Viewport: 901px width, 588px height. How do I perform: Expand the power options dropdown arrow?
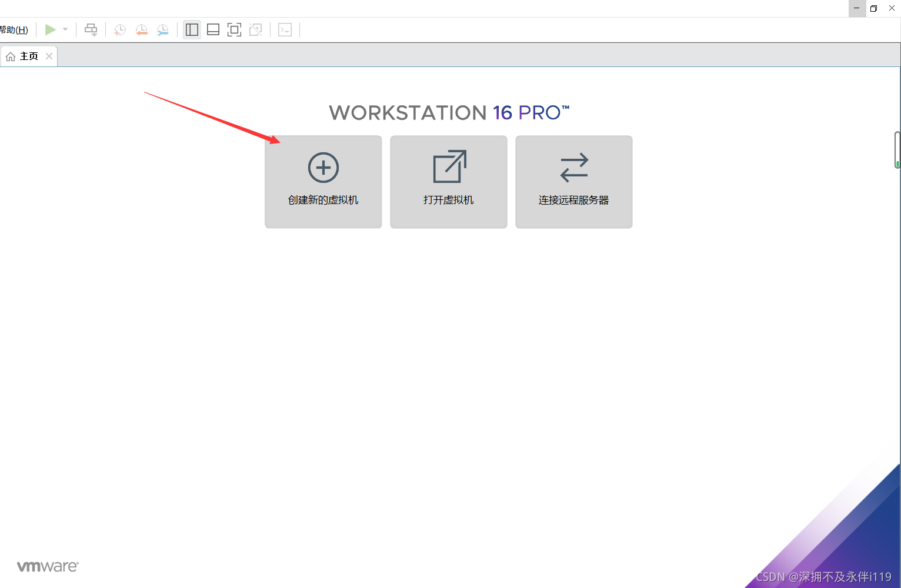(x=65, y=29)
